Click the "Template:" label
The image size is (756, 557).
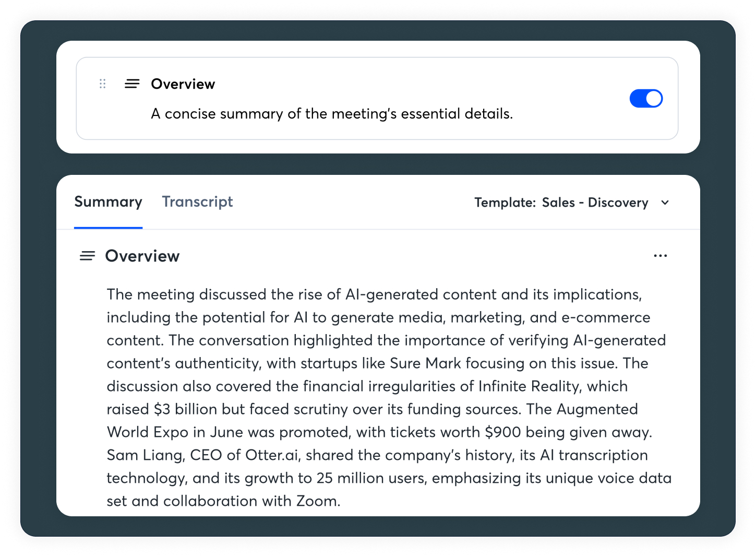click(x=505, y=203)
